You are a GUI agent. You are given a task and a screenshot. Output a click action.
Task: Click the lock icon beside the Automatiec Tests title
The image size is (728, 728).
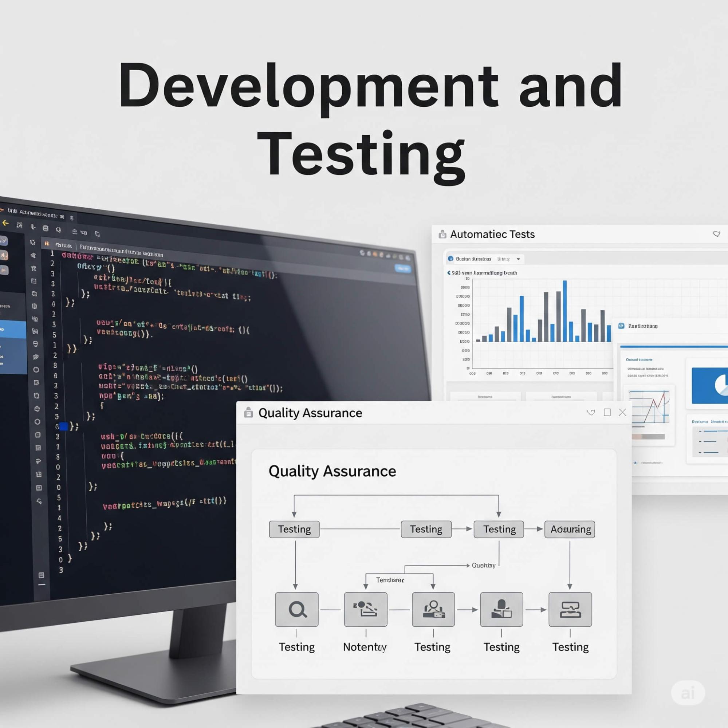pyautogui.click(x=442, y=234)
